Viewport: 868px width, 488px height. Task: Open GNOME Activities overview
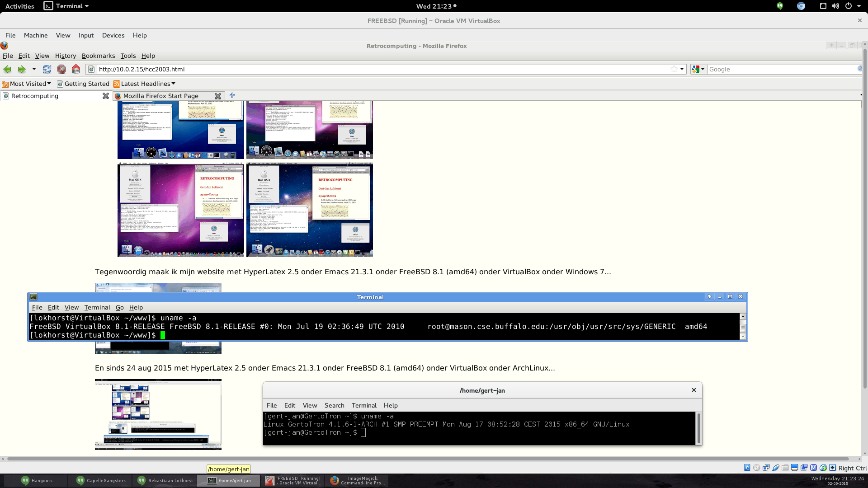point(19,6)
